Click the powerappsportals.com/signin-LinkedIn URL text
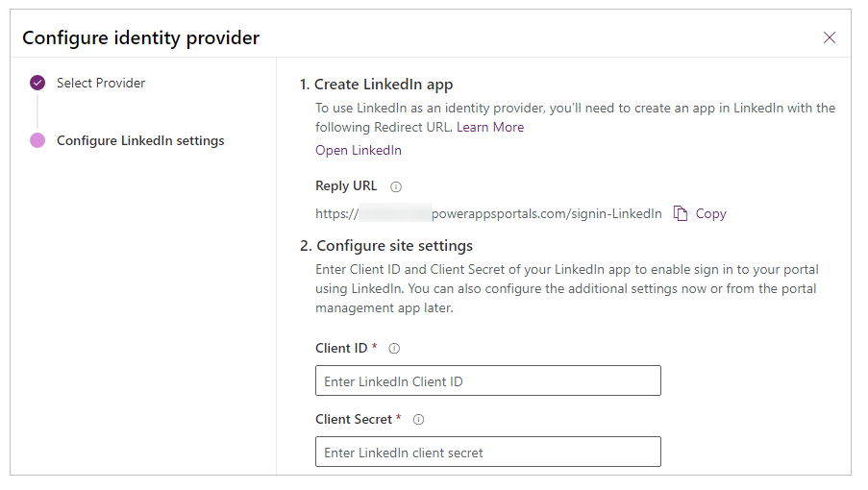Image resolution: width=868 pixels, height=490 pixels. coord(546,214)
